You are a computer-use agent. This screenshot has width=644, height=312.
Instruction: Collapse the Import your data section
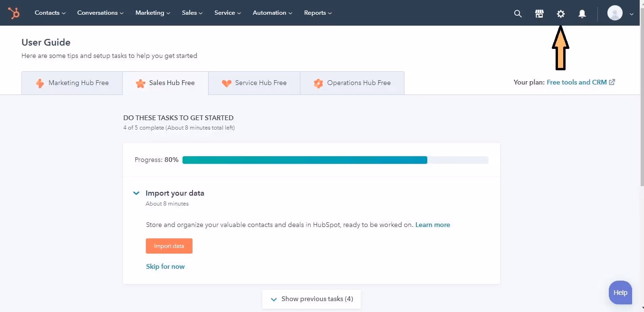pos(136,193)
